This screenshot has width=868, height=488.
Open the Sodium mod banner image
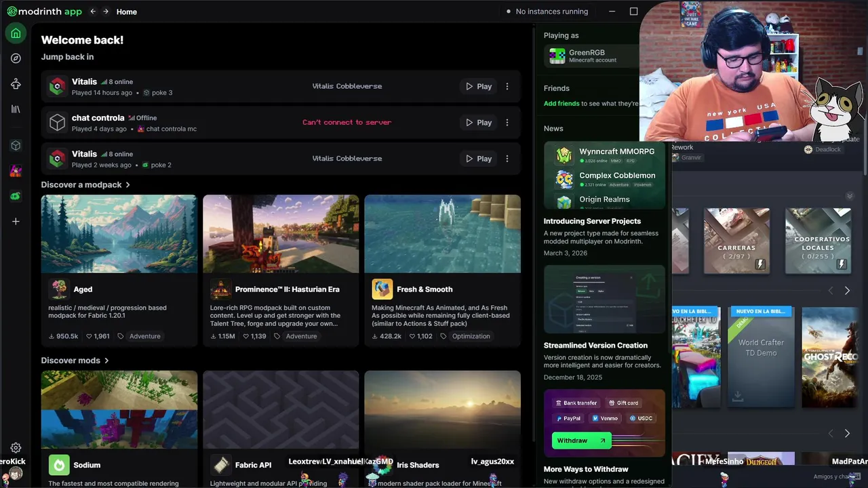[x=119, y=409]
